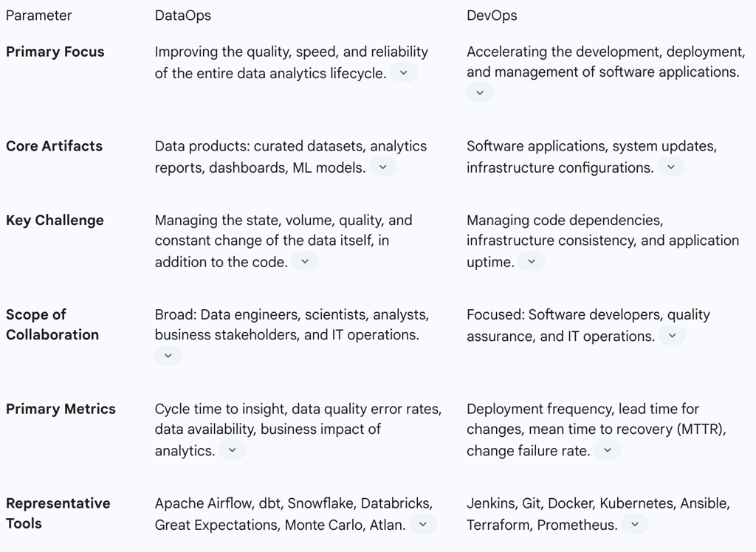Open the Primary Metrics DataOps disclosure
Image resolution: width=756 pixels, height=552 pixels.
(233, 449)
